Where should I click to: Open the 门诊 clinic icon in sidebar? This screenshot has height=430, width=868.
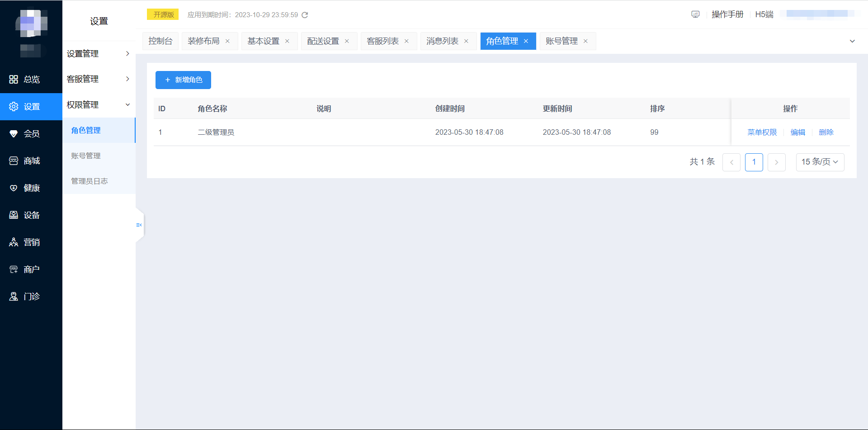(14, 297)
